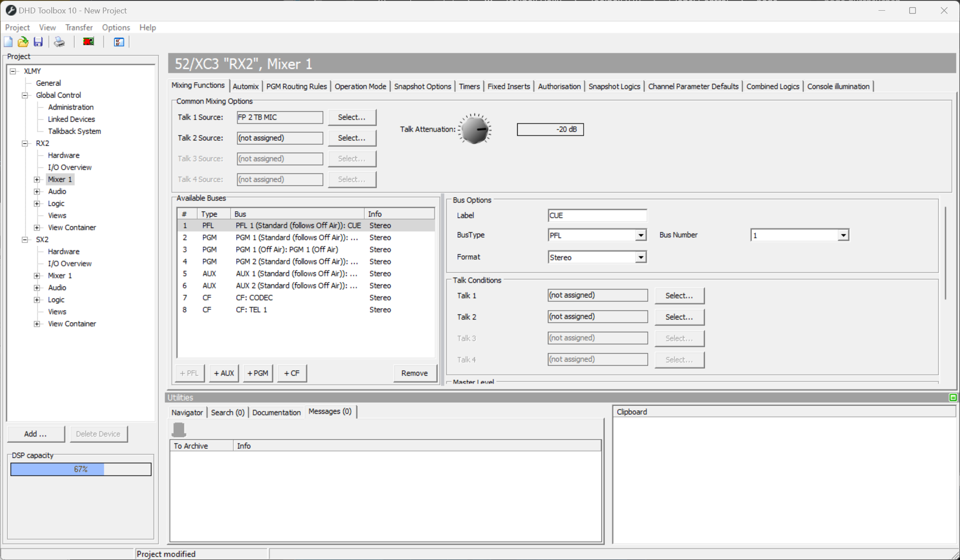This screenshot has width=960, height=560.
Task: Switch to the Snapshot Logics tab
Action: tap(614, 86)
